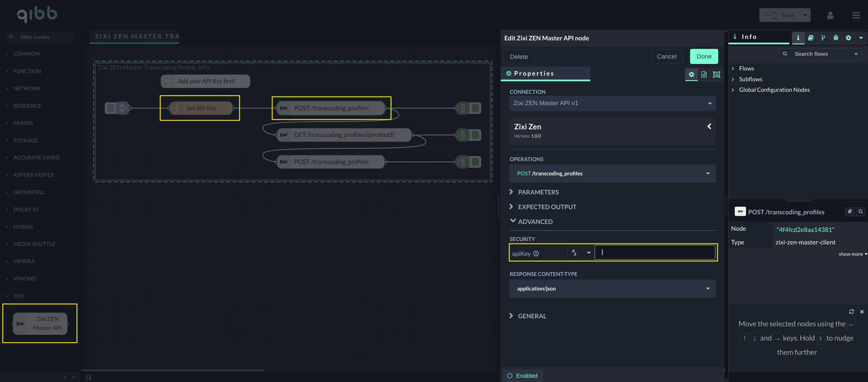Image resolution: width=868 pixels, height=382 pixels.
Task: Open the version control branch icon
Action: (x=823, y=38)
